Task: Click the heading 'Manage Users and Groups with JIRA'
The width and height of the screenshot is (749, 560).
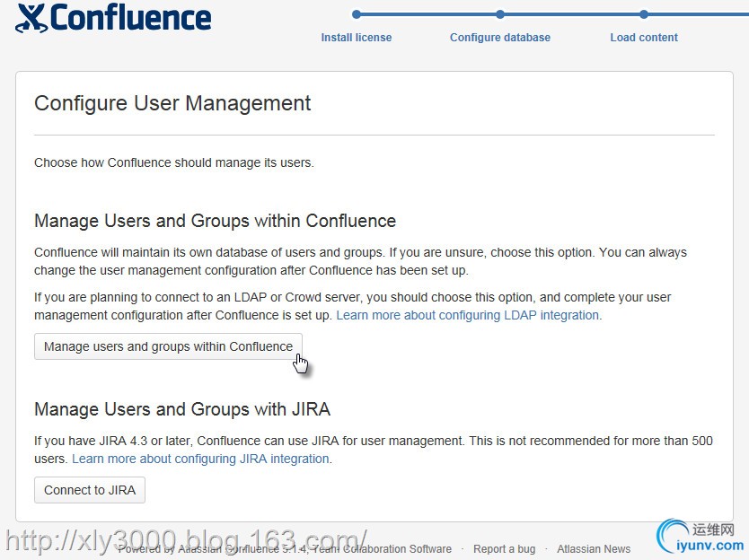Action: [x=182, y=409]
